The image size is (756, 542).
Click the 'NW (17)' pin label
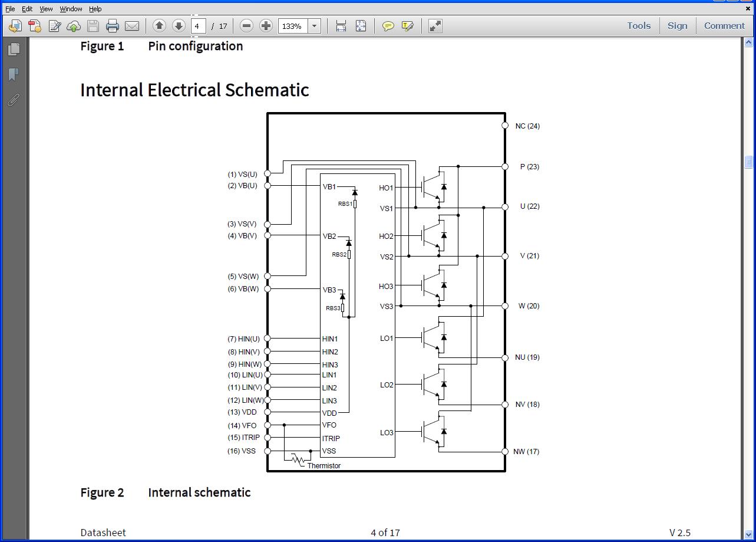(526, 452)
